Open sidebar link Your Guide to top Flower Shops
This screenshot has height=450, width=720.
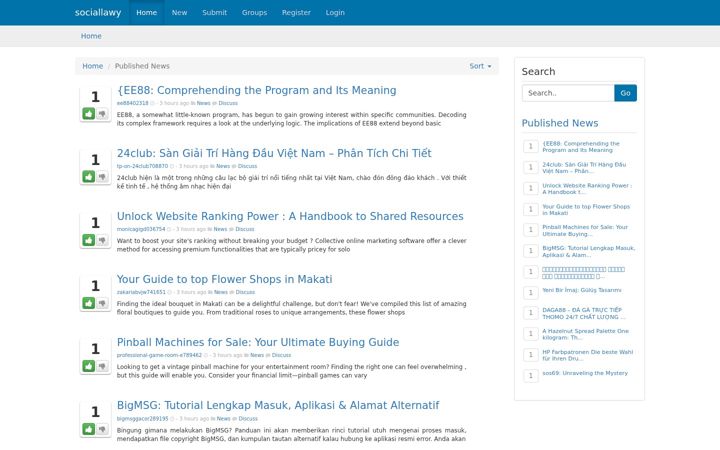click(586, 210)
